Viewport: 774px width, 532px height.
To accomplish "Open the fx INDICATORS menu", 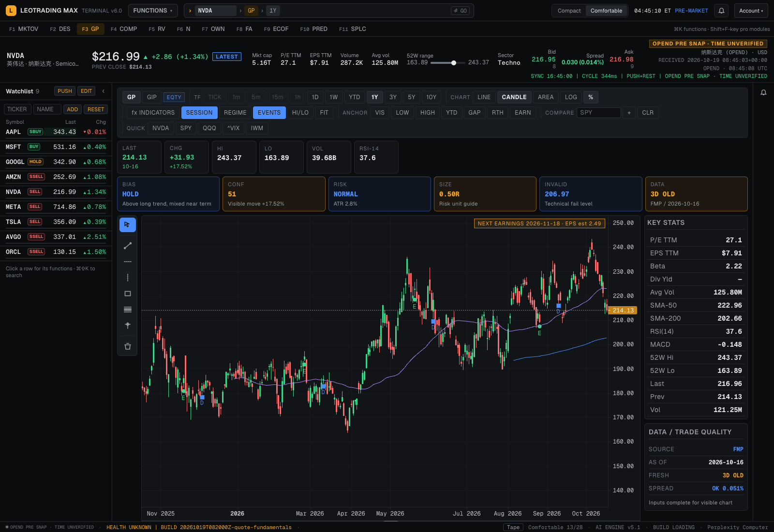I will (x=153, y=113).
